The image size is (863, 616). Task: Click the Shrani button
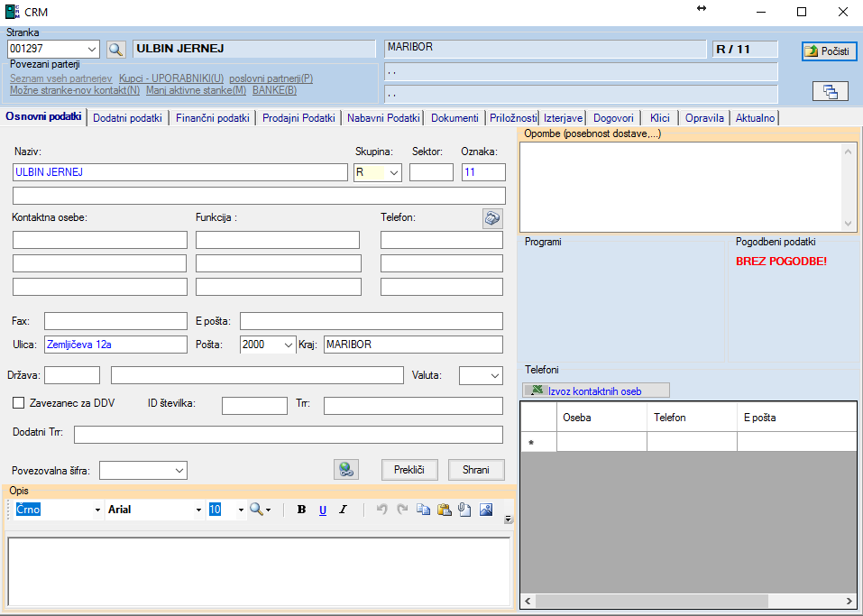coord(476,469)
